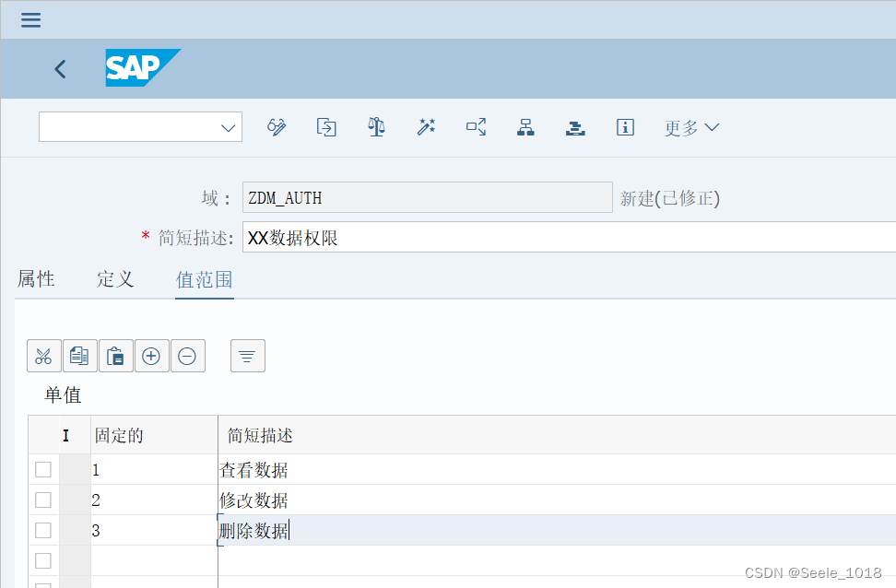Delete row using the minus icon
The width and height of the screenshot is (896, 588).
(187, 356)
